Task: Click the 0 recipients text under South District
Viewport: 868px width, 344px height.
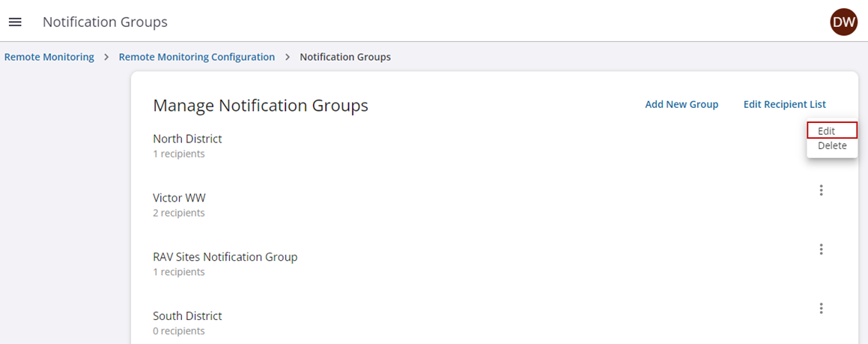Action: (x=178, y=331)
